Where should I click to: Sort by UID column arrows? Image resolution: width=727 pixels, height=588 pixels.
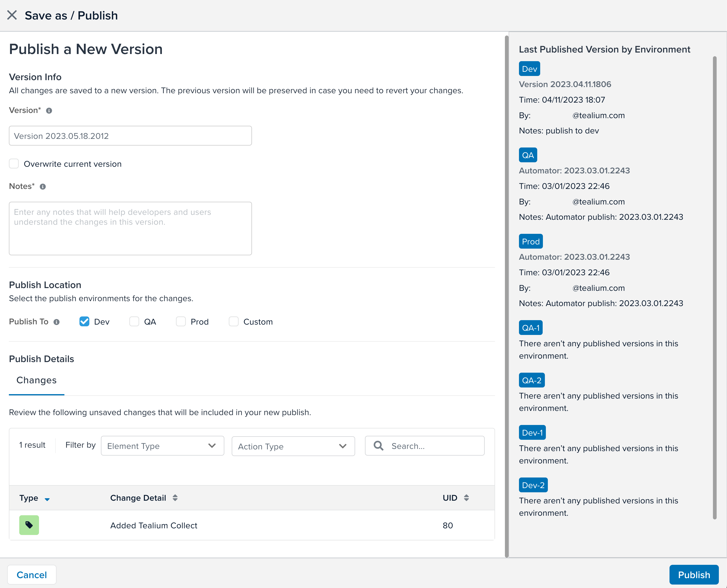click(466, 497)
